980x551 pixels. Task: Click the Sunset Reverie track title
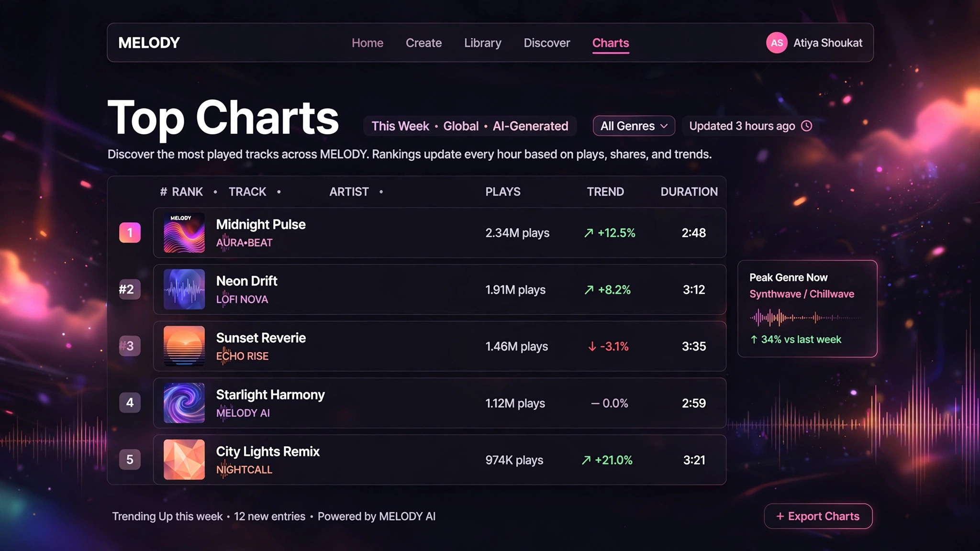(261, 338)
